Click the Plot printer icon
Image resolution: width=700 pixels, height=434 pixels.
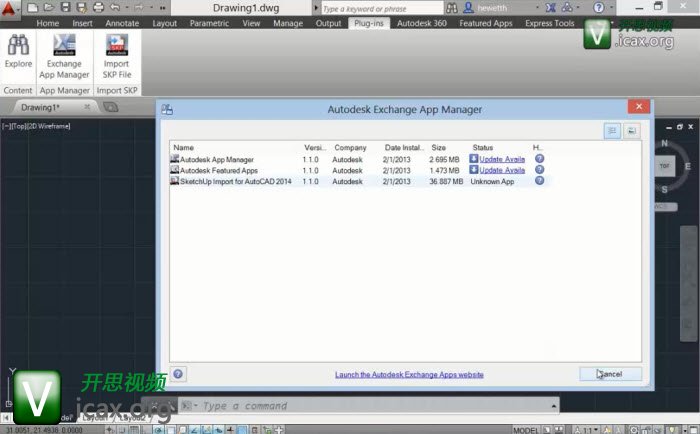pyautogui.click(x=98, y=8)
